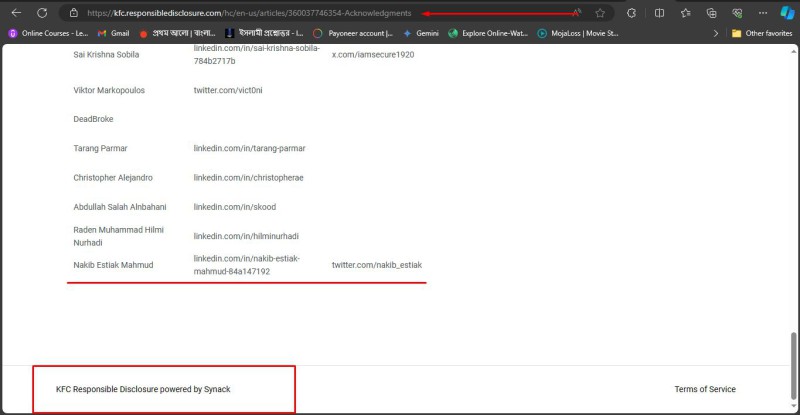The width and height of the screenshot is (800, 415).
Task: Open Settings and more ellipsis menu
Action: (762, 13)
